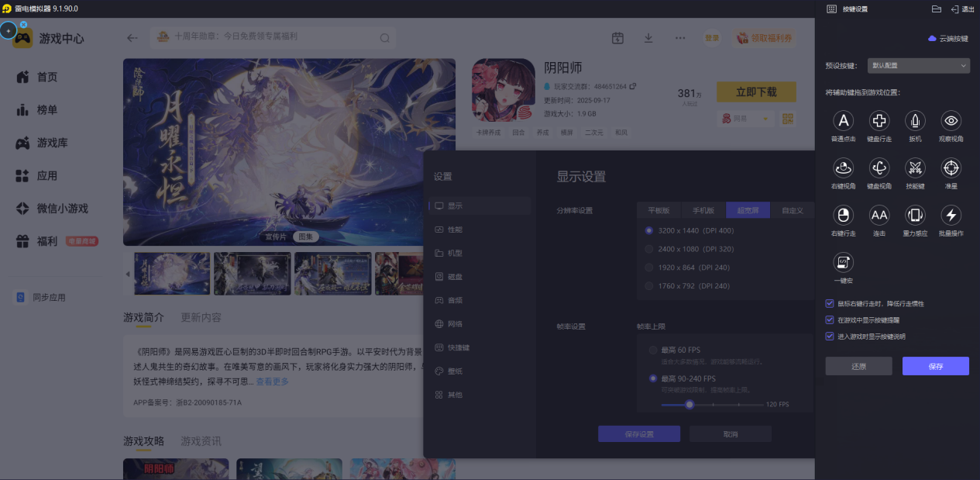Switch to 超宽屏 resolution tab
Screen dimensions: 980x480
pyautogui.click(x=748, y=210)
